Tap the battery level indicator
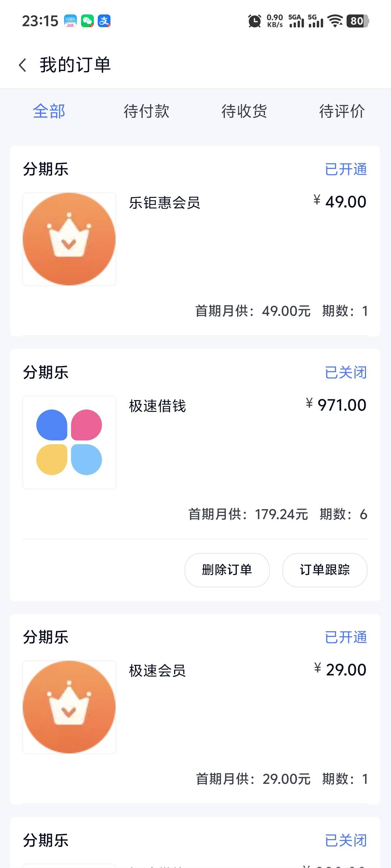This screenshot has width=391, height=868. pyautogui.click(x=357, y=21)
